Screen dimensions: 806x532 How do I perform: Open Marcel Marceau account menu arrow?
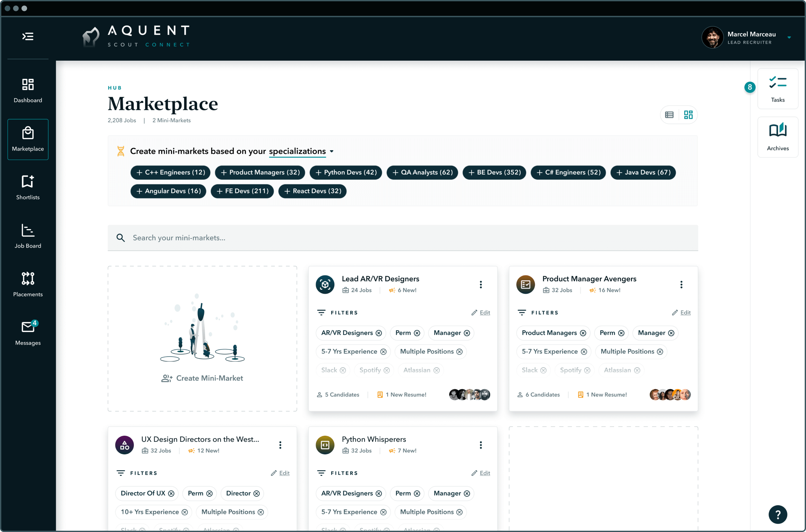pos(789,38)
